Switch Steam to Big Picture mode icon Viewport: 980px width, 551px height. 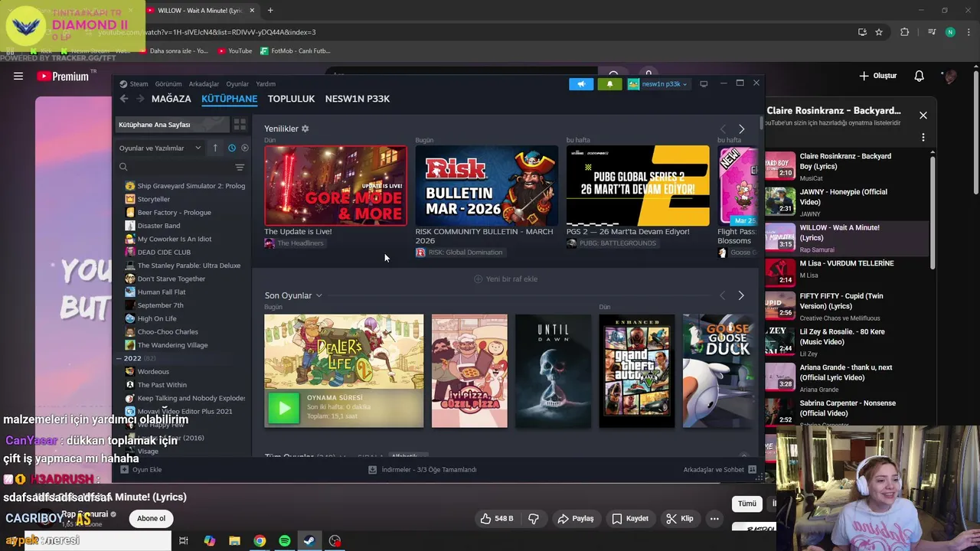[x=704, y=84]
